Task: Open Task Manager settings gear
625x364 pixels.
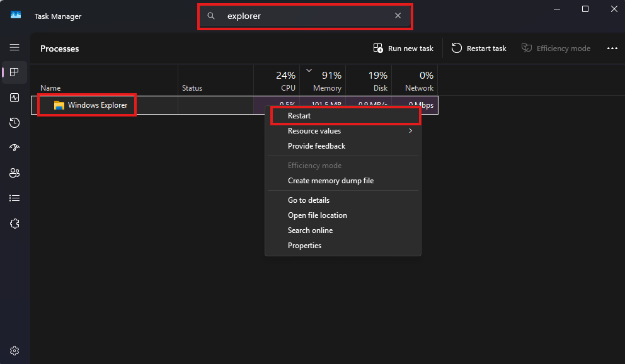Action: pyautogui.click(x=14, y=351)
